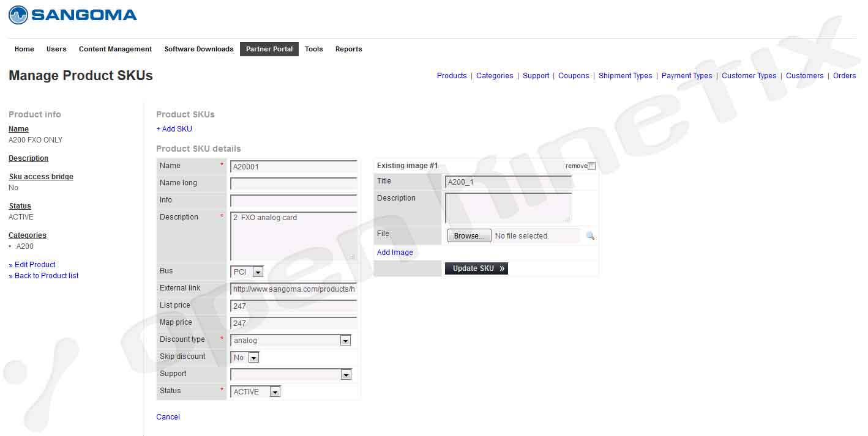Click the External link field
Viewport: 868px width, 436px height.
coord(294,289)
